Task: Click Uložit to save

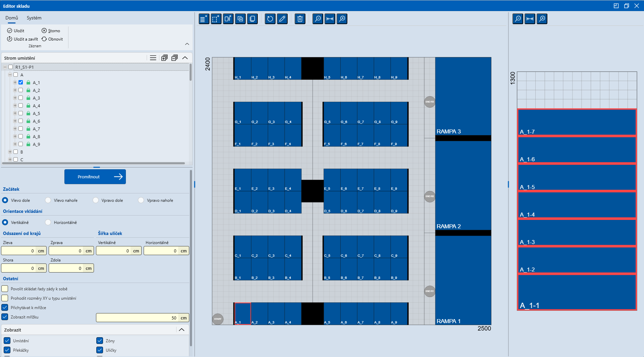Action: [x=16, y=31]
